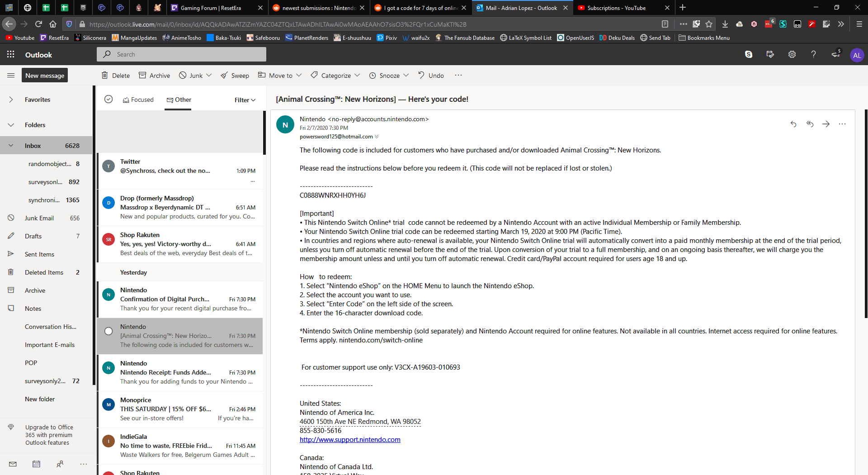This screenshot has width=868, height=475.
Task: Click the Upgrade to Office 365 diamond
Action: coord(11,427)
